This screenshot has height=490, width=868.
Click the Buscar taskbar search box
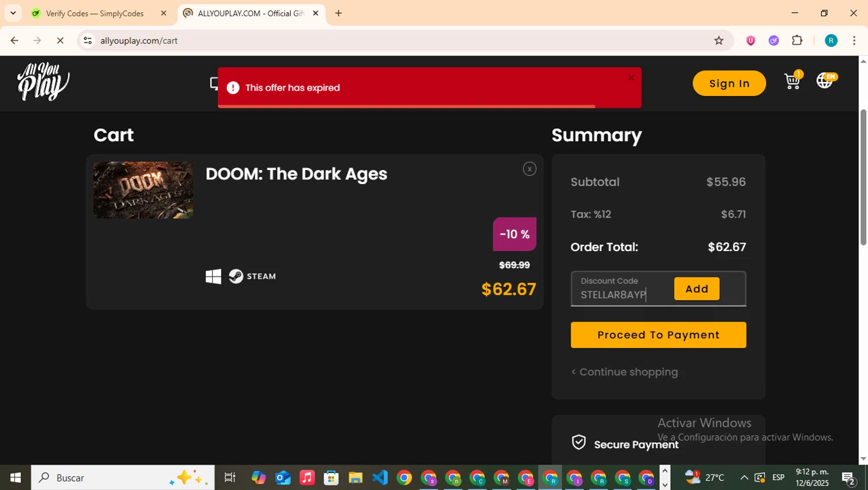[x=123, y=477]
